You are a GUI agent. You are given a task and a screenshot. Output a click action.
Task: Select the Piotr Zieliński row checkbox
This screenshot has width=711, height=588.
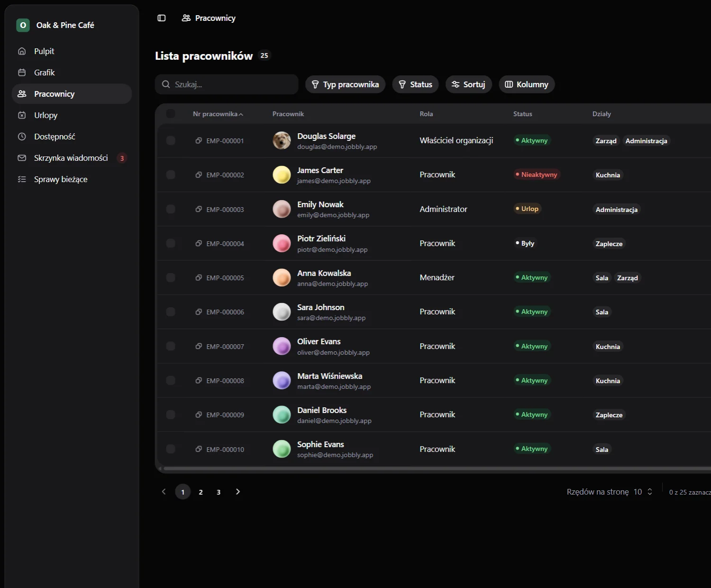171,243
